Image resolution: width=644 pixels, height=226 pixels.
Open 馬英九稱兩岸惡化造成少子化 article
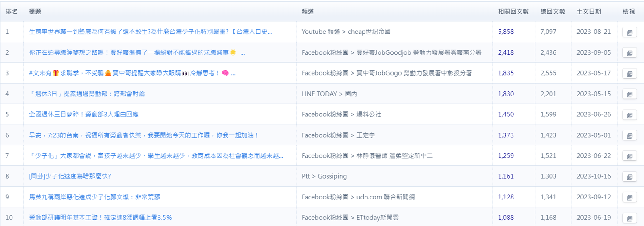94,197
